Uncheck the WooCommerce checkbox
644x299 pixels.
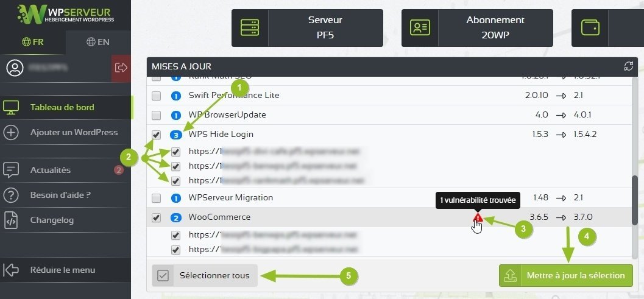156,217
